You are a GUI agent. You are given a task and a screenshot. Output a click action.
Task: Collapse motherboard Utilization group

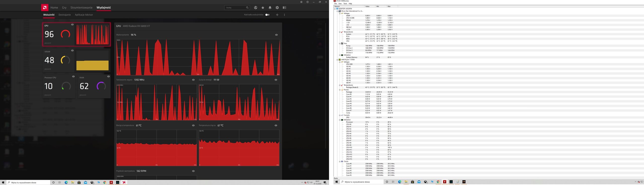(340, 55)
